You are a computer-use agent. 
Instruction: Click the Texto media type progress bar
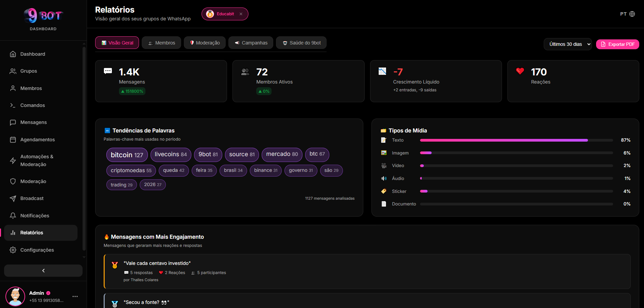tap(504, 140)
